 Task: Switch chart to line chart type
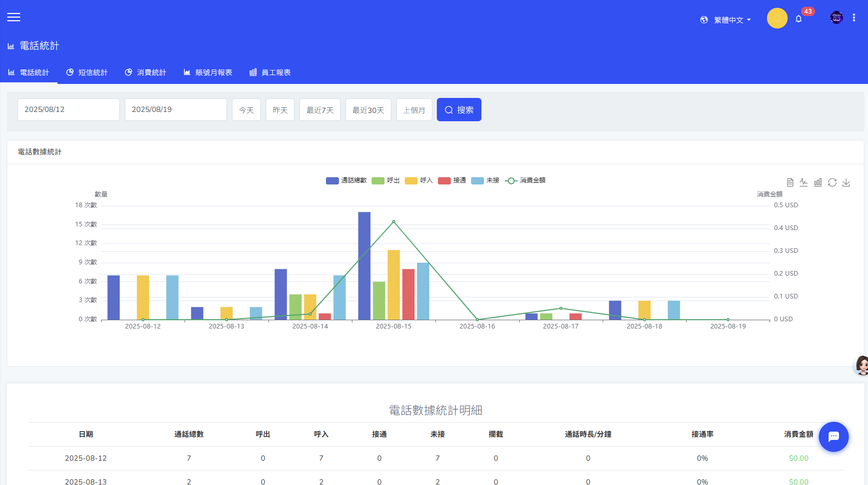coord(804,182)
